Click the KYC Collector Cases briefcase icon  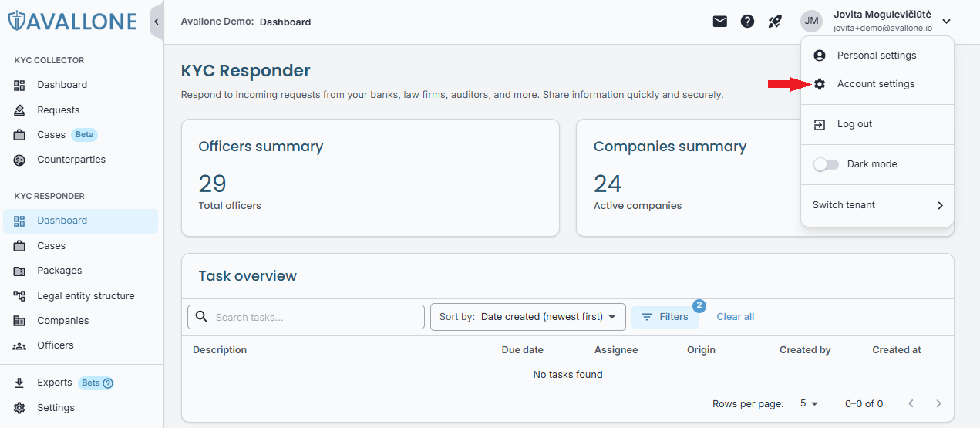click(20, 135)
